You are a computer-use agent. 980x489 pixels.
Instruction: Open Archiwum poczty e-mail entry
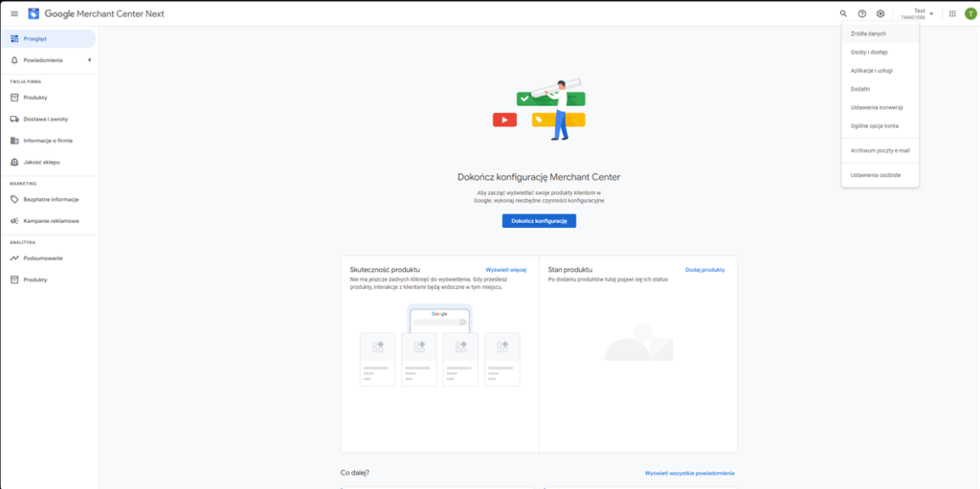(880, 150)
